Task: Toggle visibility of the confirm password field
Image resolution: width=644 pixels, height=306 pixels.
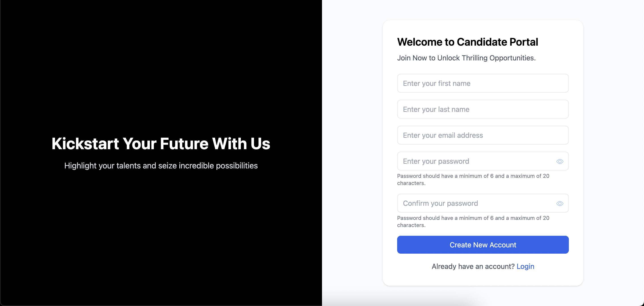Action: [x=560, y=204]
